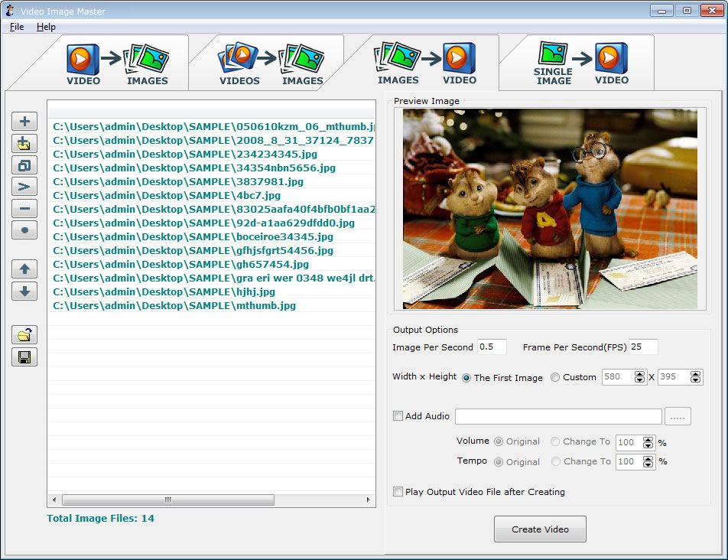
Task: Select Tempo Original radio button
Action: pos(498,462)
